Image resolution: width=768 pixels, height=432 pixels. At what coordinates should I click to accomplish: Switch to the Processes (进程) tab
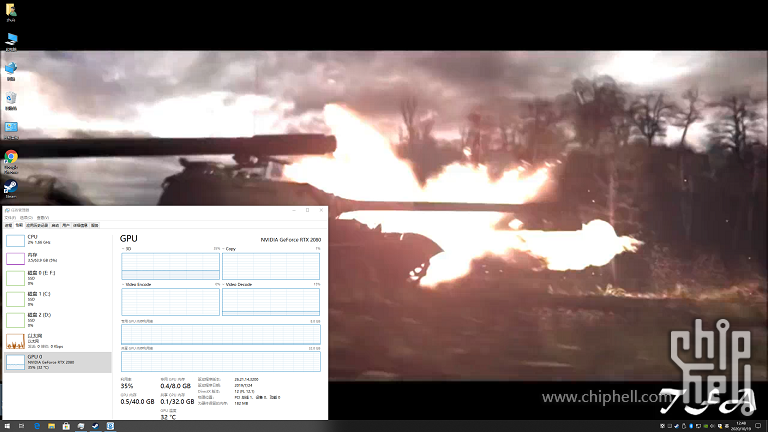(x=9, y=225)
